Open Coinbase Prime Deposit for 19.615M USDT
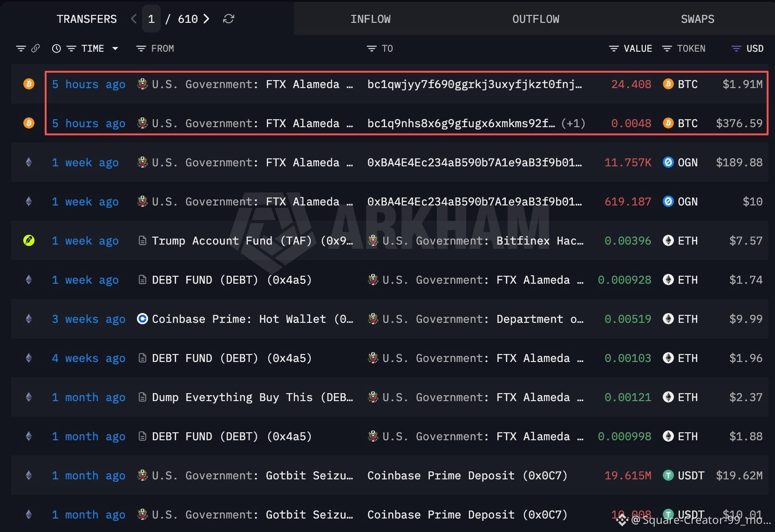The image size is (775, 532). 467,476
